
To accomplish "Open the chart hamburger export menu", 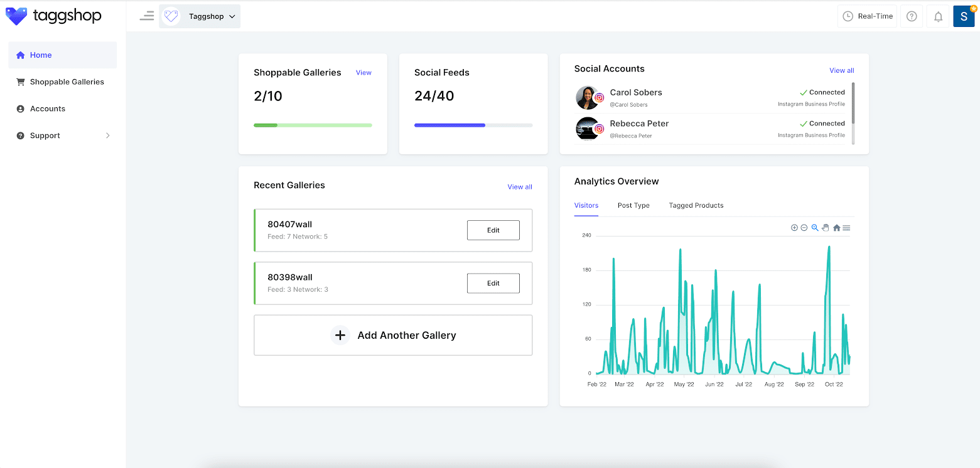I will [846, 228].
